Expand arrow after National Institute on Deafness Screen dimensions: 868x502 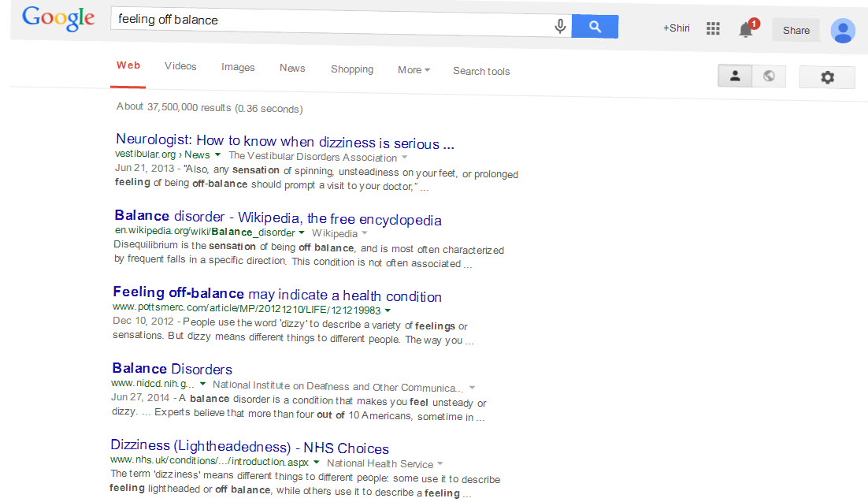(472, 387)
